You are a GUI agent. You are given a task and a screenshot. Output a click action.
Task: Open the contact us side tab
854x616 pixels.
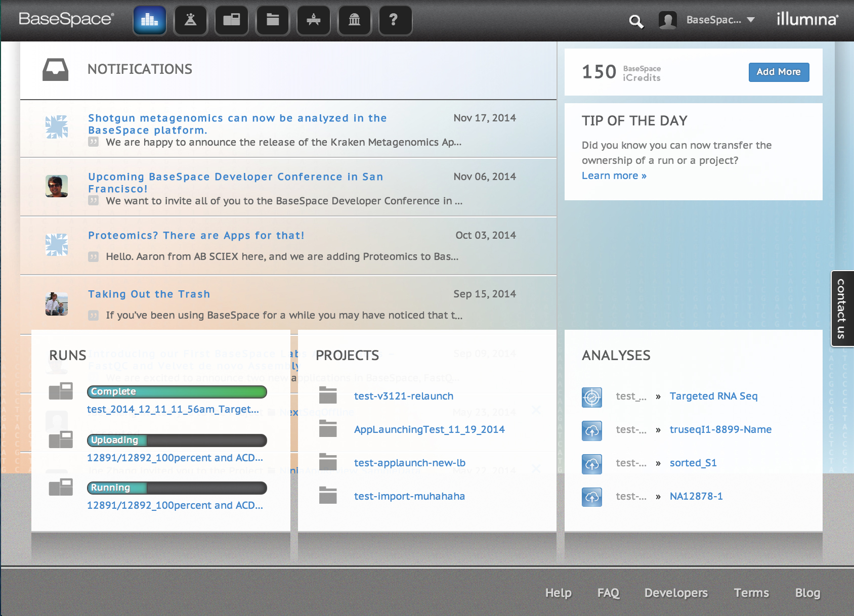[x=842, y=309]
